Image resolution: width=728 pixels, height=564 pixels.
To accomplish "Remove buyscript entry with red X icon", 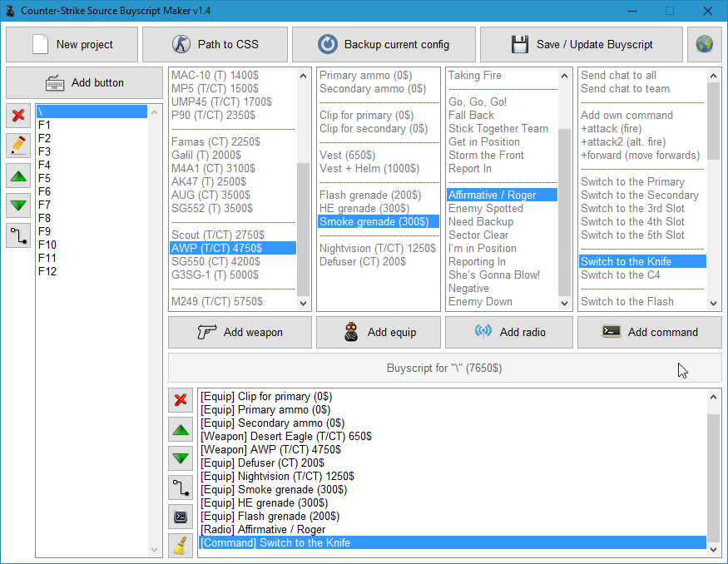I will click(181, 400).
